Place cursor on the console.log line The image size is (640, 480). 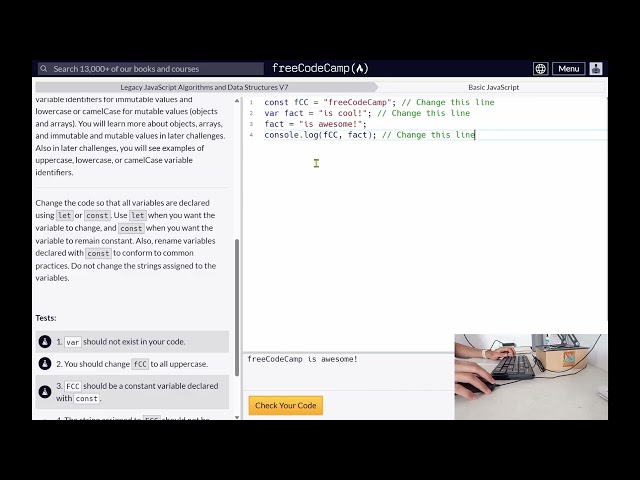coord(369,135)
